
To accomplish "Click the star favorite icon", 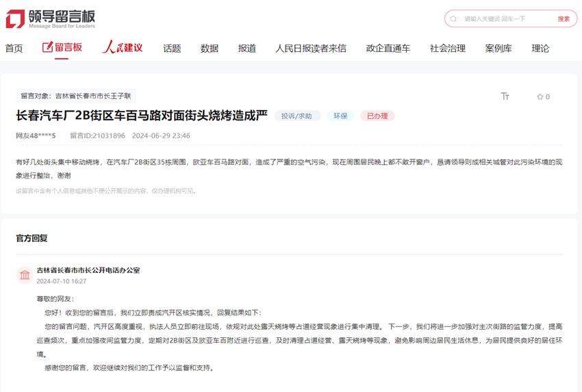I will point(540,96).
